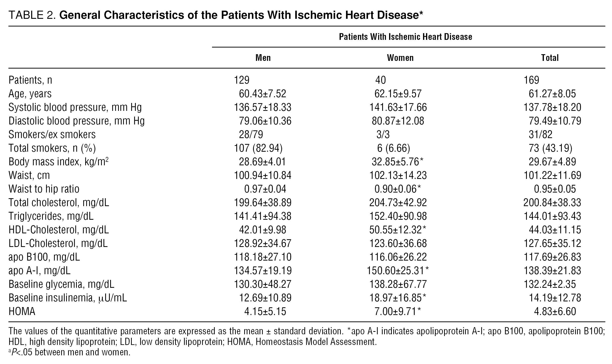Click the Men total cholesterol value

[x=263, y=203]
